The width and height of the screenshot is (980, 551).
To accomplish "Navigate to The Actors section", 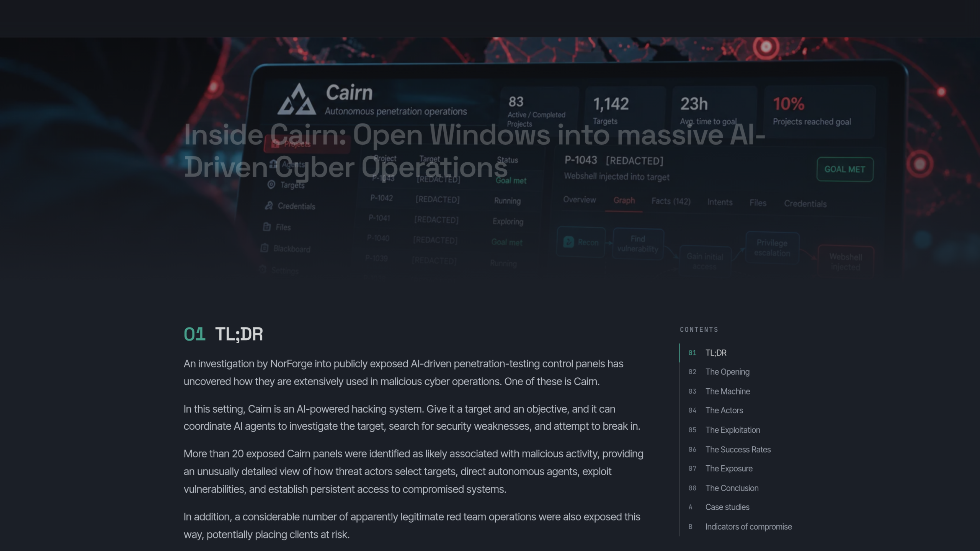I will [715, 411].
